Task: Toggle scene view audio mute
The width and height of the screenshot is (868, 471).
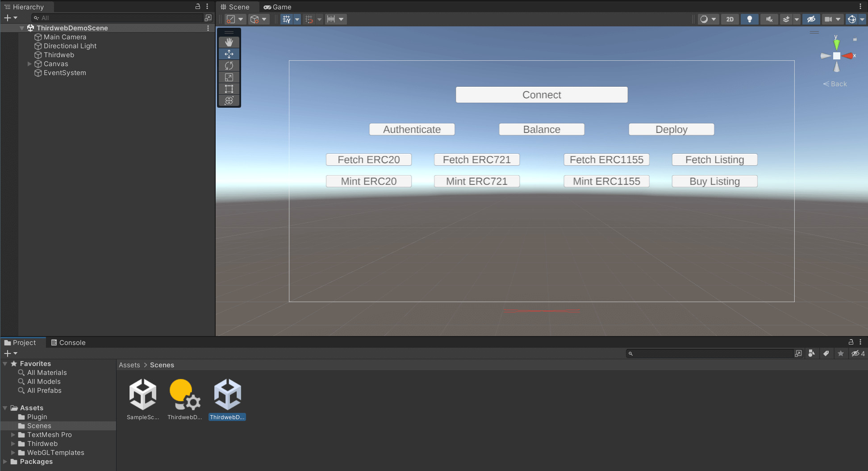Action: point(769,19)
